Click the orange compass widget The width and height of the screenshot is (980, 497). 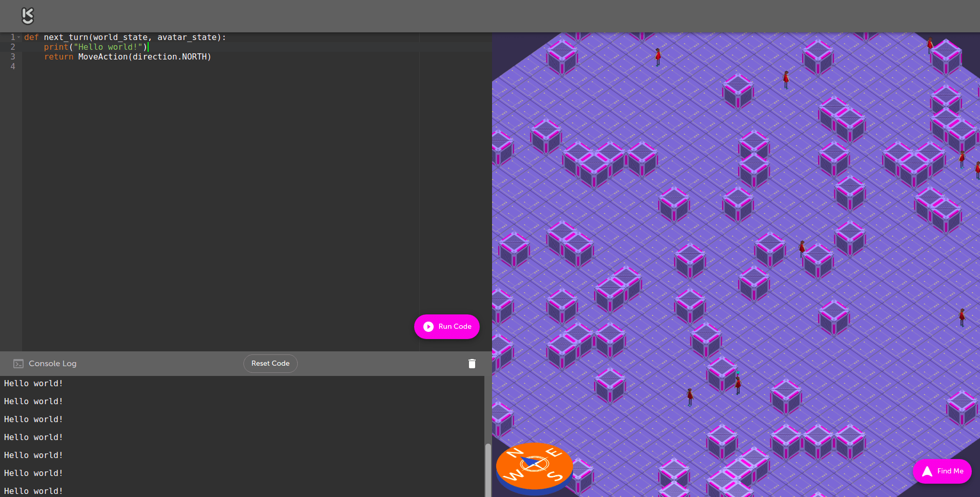(x=534, y=468)
